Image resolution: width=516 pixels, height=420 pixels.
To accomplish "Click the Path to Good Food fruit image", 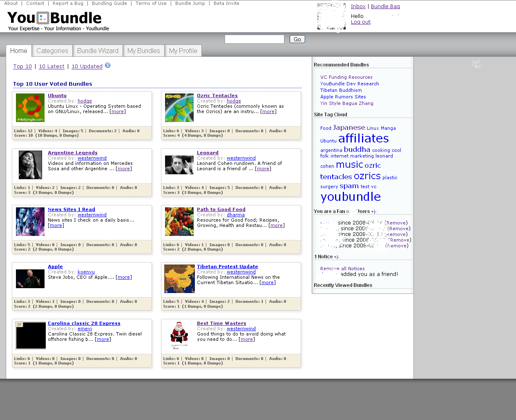I will [x=179, y=222].
